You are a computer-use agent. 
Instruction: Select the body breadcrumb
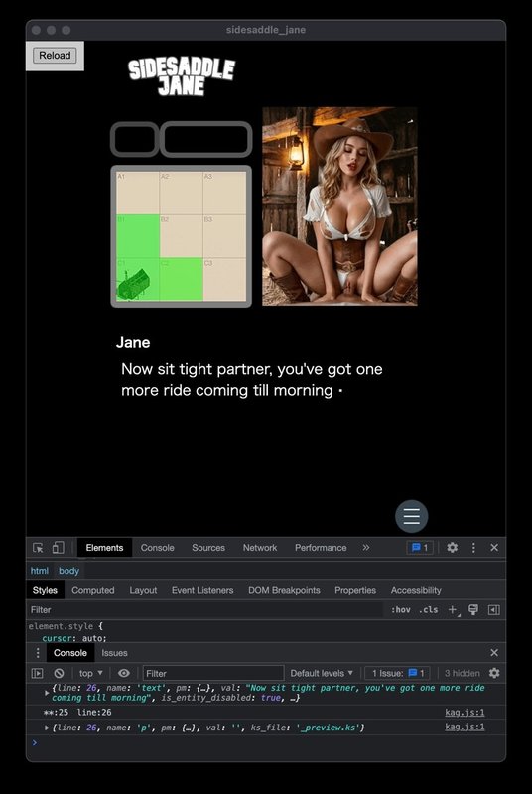pyautogui.click(x=68, y=571)
